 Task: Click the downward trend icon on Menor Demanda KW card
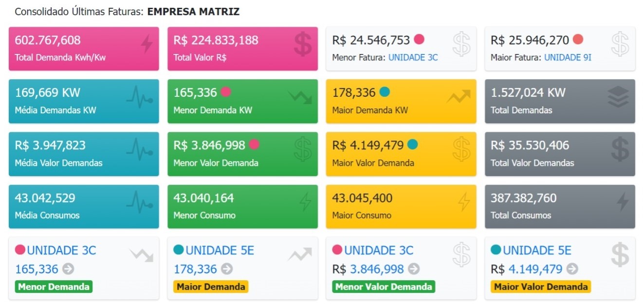pos(299,97)
